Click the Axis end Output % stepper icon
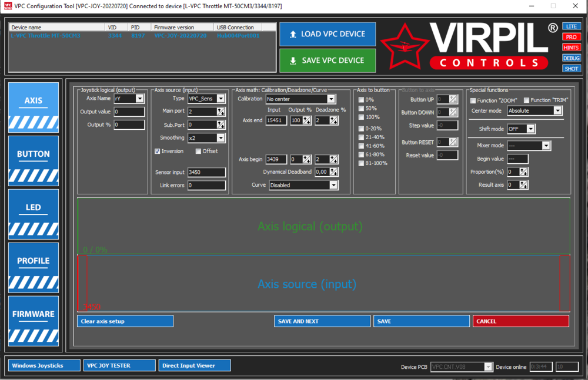Viewport: 588px width, 380px height. click(307, 120)
